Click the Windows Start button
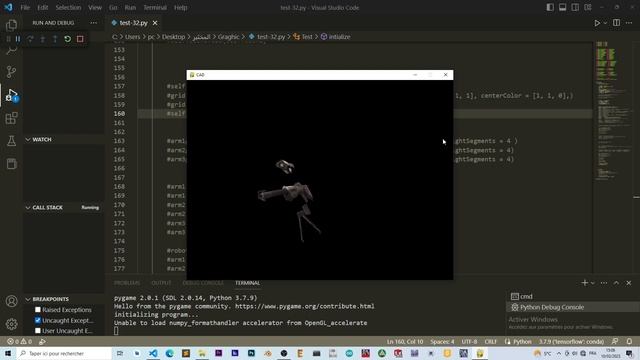640x360 pixels. [8, 353]
